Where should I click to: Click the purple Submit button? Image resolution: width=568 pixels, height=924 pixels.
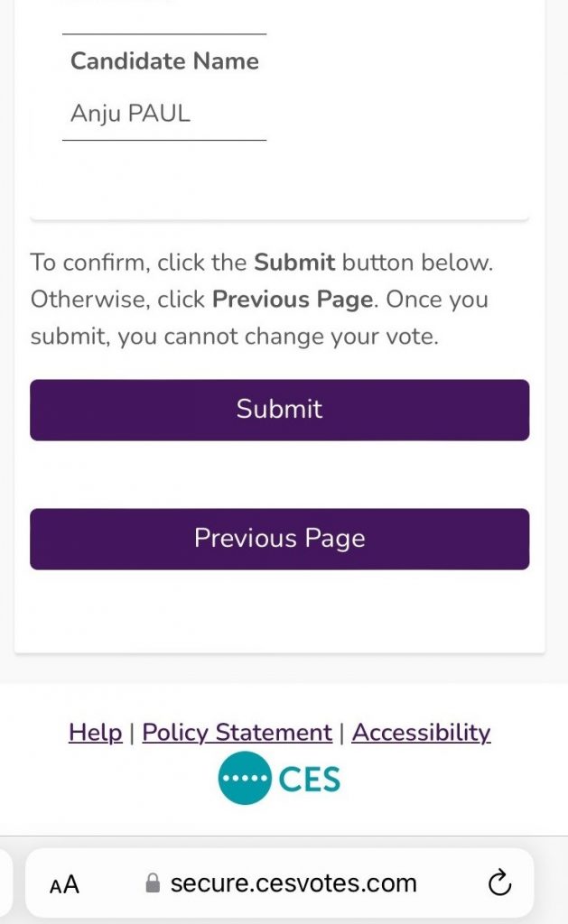click(x=279, y=410)
